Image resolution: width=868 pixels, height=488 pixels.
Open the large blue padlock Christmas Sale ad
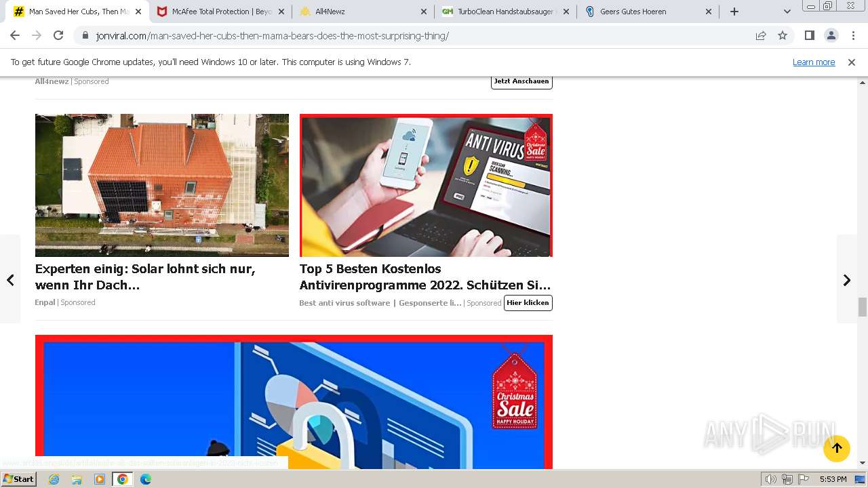[x=294, y=402]
